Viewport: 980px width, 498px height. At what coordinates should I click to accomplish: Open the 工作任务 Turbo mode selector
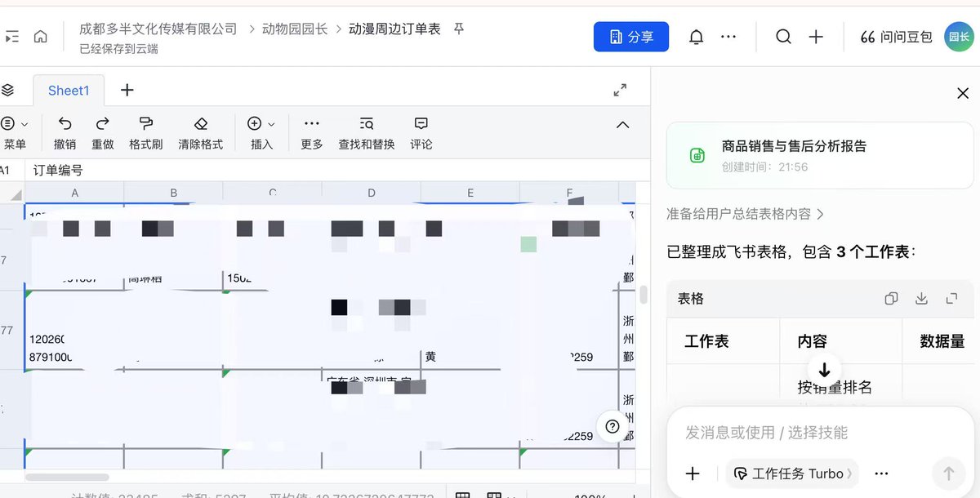click(792, 474)
